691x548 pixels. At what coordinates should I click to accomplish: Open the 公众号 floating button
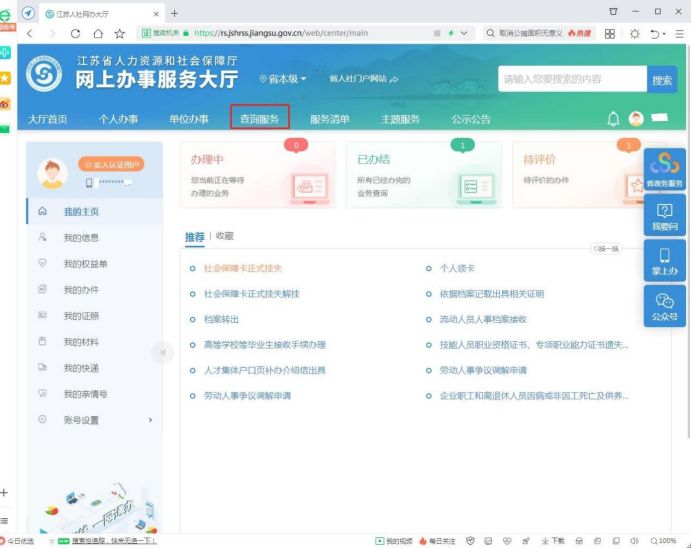pos(665,306)
